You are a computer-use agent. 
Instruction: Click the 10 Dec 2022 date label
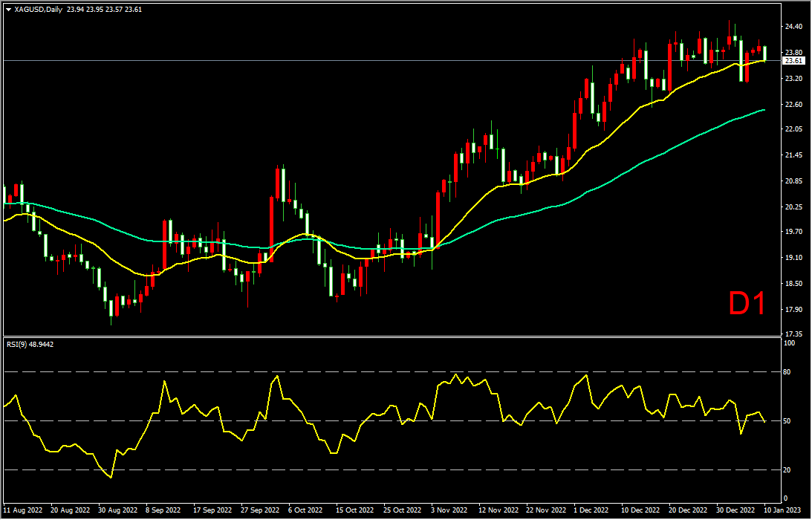641,510
